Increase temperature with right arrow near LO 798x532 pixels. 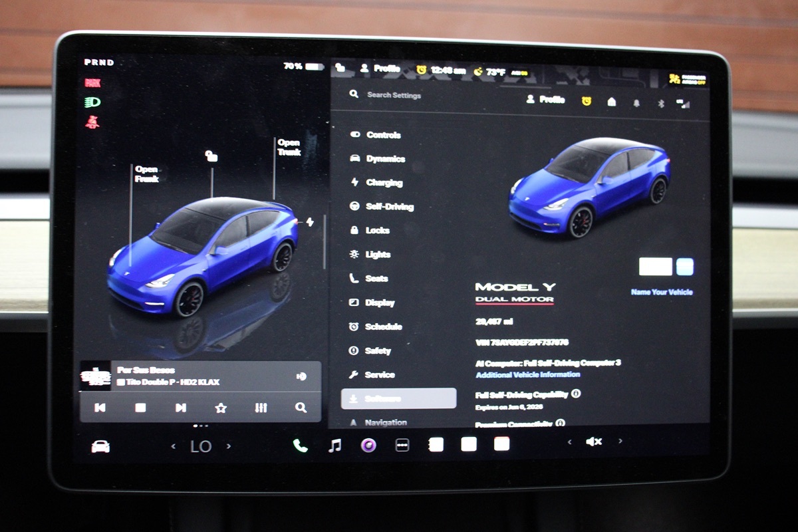[229, 446]
